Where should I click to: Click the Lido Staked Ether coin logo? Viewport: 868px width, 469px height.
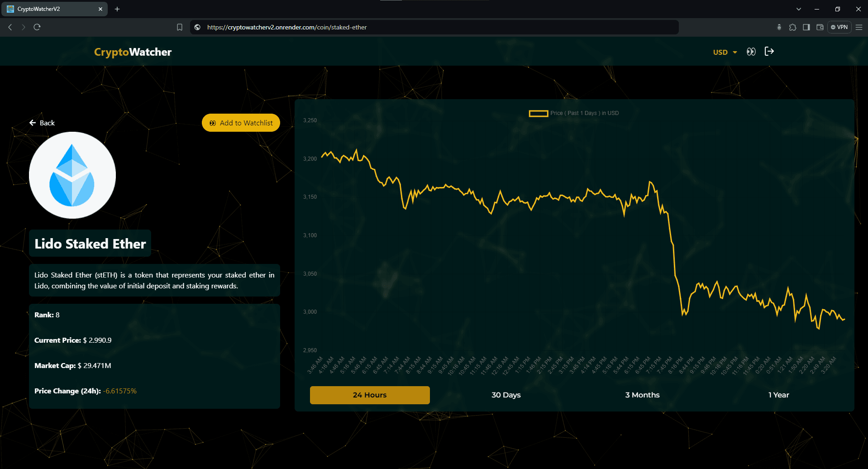72,175
